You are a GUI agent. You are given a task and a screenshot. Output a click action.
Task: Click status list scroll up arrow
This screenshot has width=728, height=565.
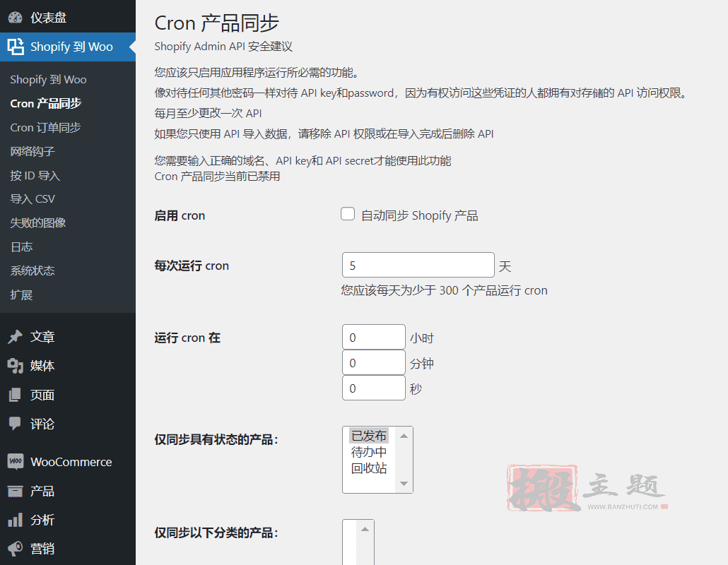(404, 436)
